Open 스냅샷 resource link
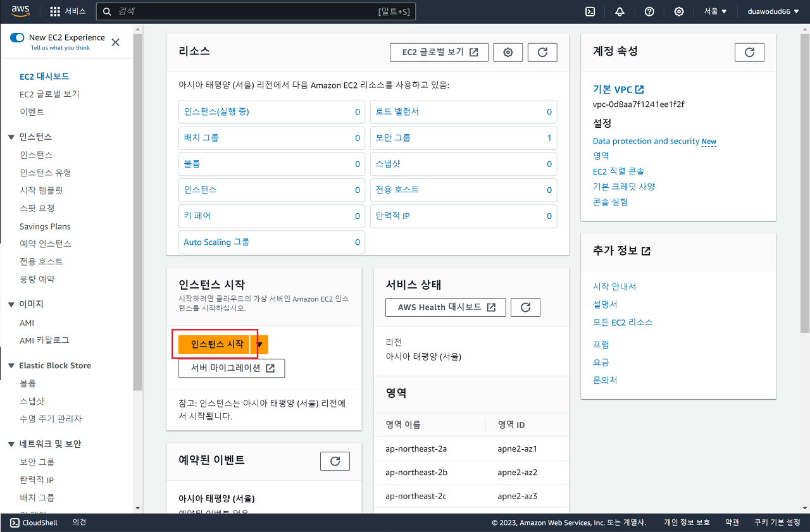 coord(388,164)
